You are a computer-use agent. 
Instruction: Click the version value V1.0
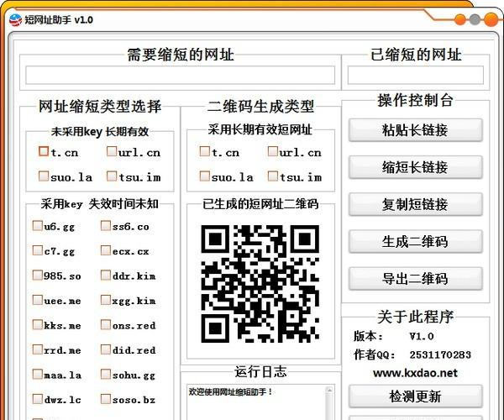(422, 336)
